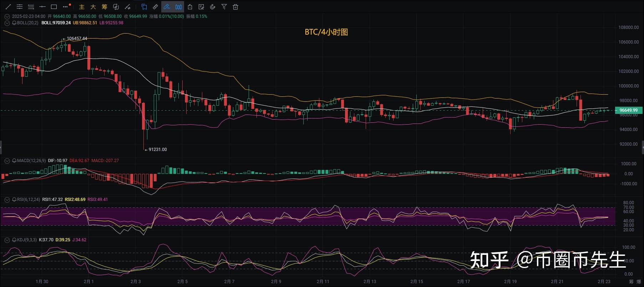Screen dimensions: 644x287
Task: Open more drawing tools (three dots)
Action: coord(65,7)
